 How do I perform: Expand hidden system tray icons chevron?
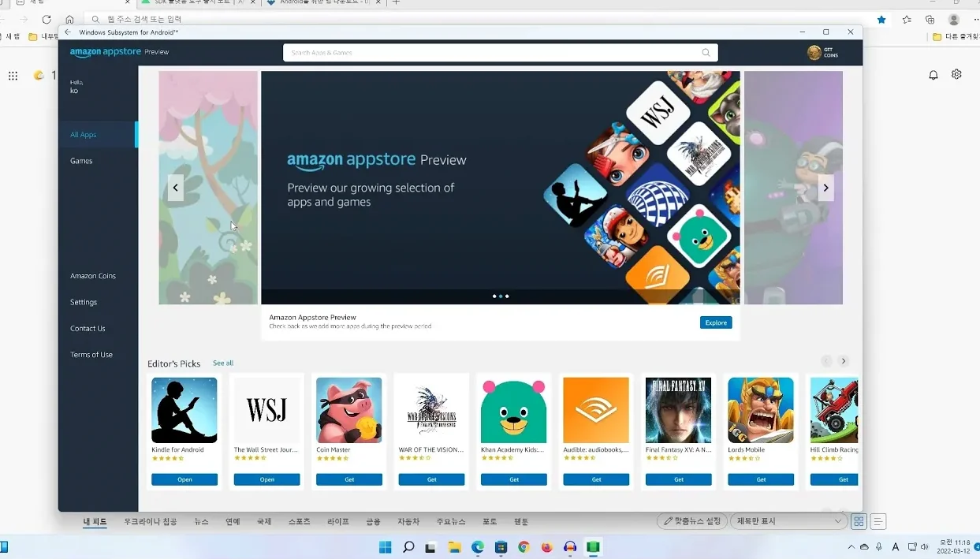(851, 546)
